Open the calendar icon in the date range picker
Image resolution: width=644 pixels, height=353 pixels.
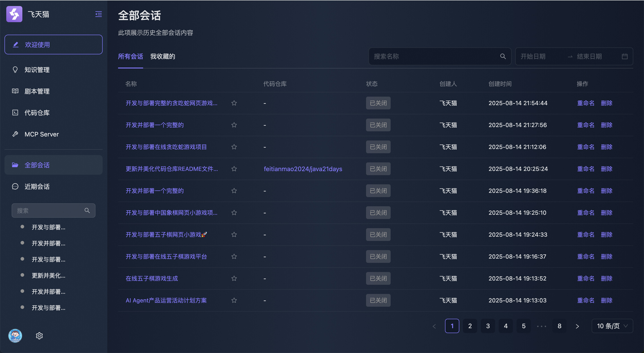625,57
